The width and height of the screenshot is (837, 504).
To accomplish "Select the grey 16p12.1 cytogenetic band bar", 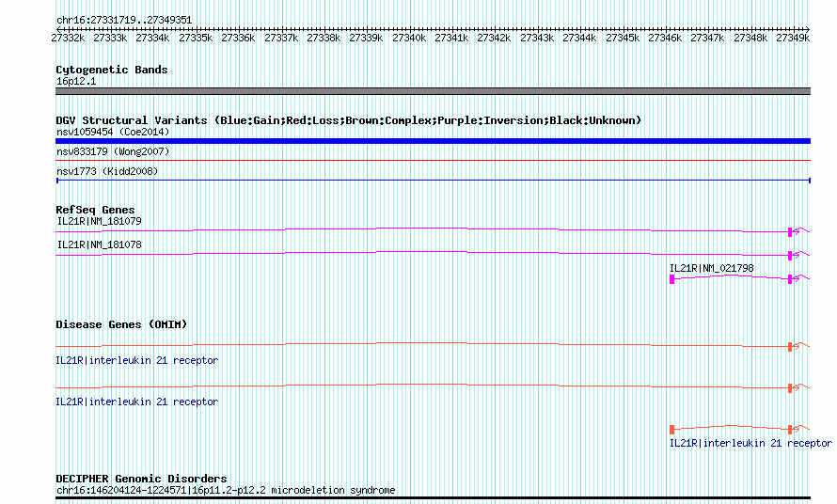I will [433, 91].
